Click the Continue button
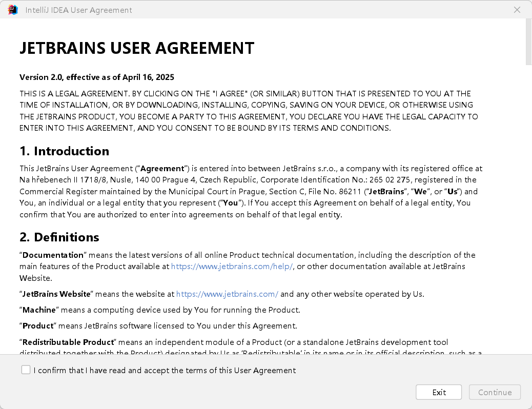Screen dimensions: 532x409 494,392
